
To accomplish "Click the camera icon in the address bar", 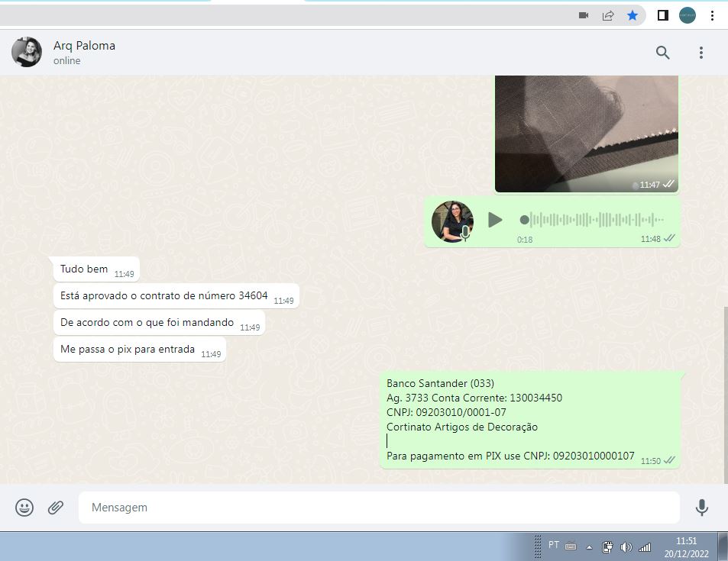I will pos(584,15).
